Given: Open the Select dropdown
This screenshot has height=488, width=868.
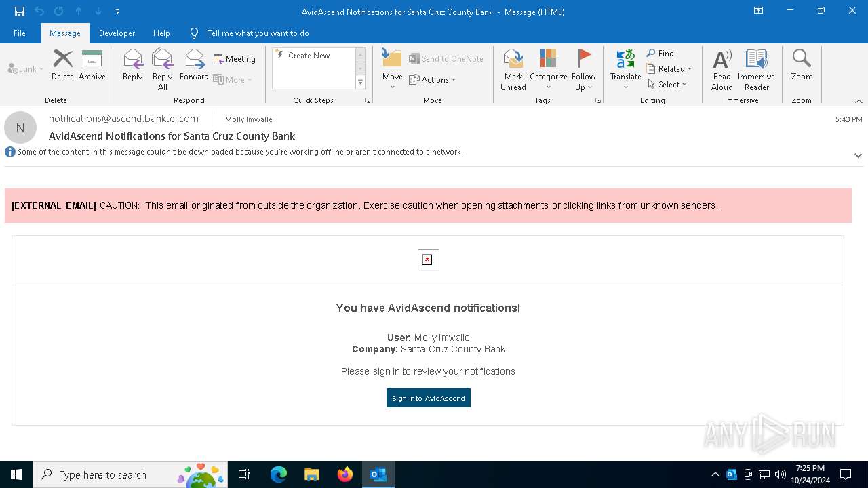Looking at the screenshot, I should (x=667, y=84).
